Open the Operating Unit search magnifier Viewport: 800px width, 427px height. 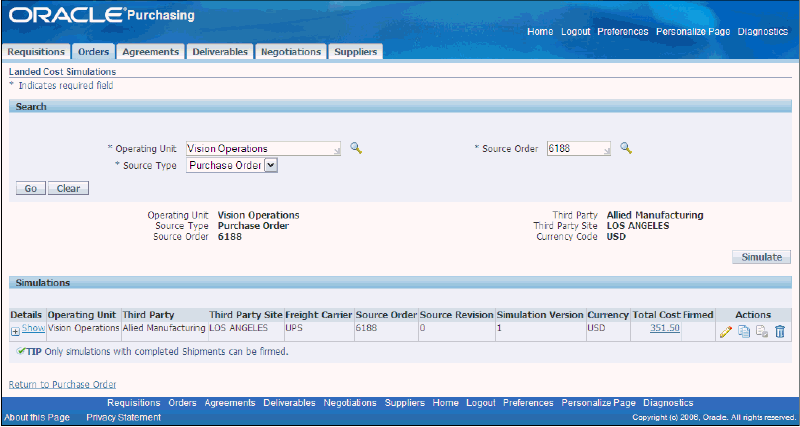[x=356, y=148]
